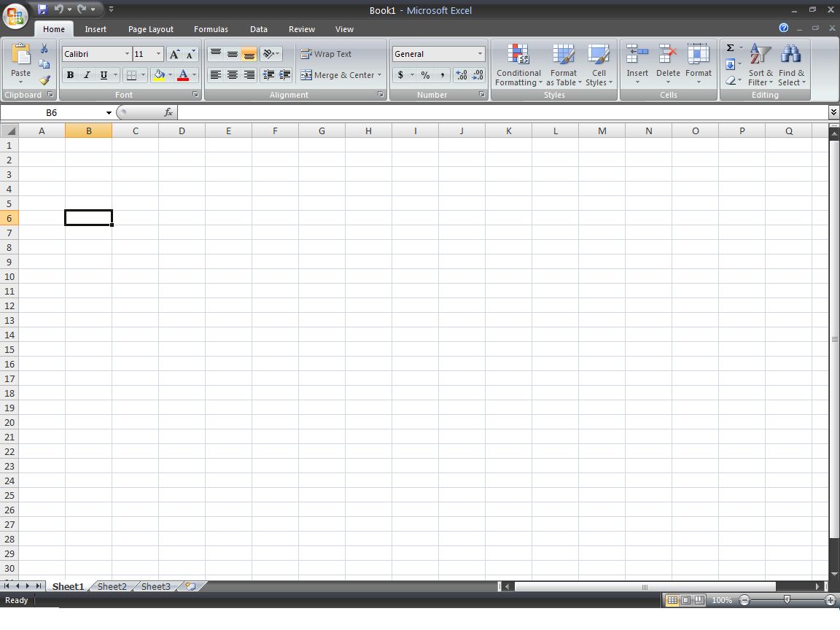Image resolution: width=840 pixels, height=630 pixels.
Task: Click the Insert Function button
Action: tap(168, 112)
